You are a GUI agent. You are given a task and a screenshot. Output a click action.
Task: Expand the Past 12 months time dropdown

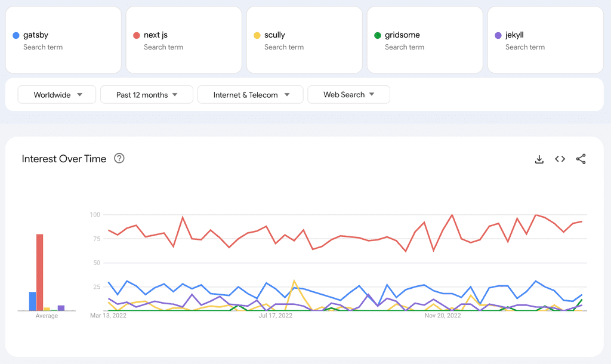146,94
